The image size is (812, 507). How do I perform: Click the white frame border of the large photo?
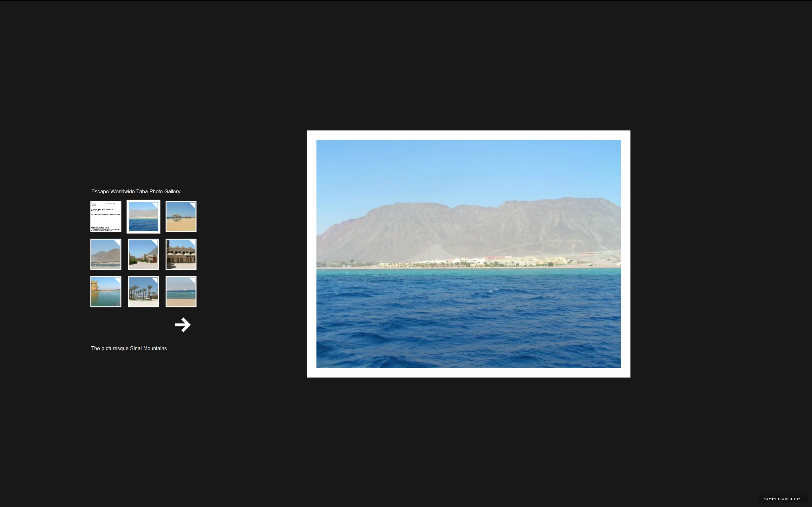[468, 135]
